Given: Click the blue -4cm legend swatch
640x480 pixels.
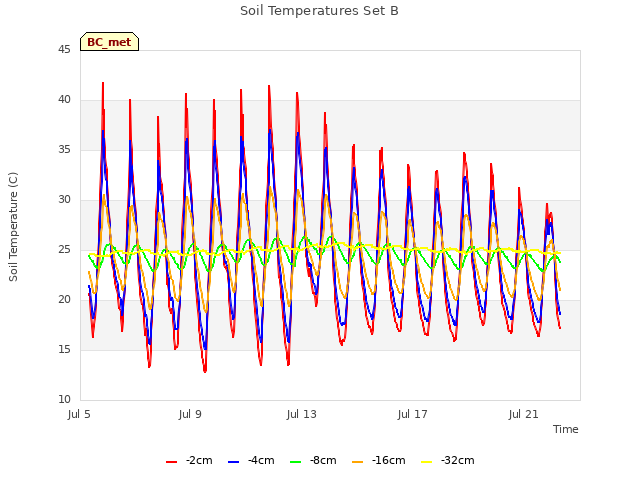Looking at the screenshot, I should (x=233, y=462).
